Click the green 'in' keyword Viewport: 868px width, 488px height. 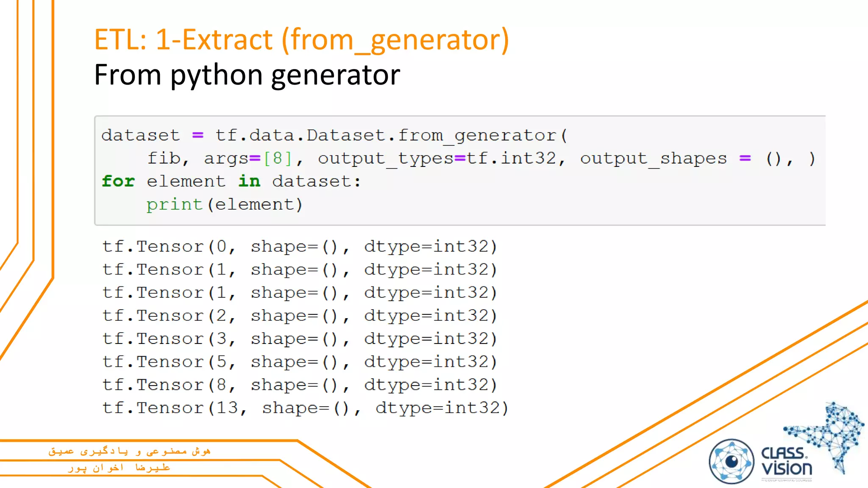[x=249, y=181]
